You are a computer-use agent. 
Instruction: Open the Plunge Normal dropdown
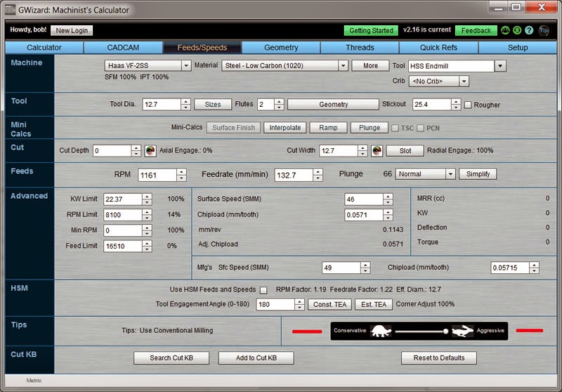[450, 174]
